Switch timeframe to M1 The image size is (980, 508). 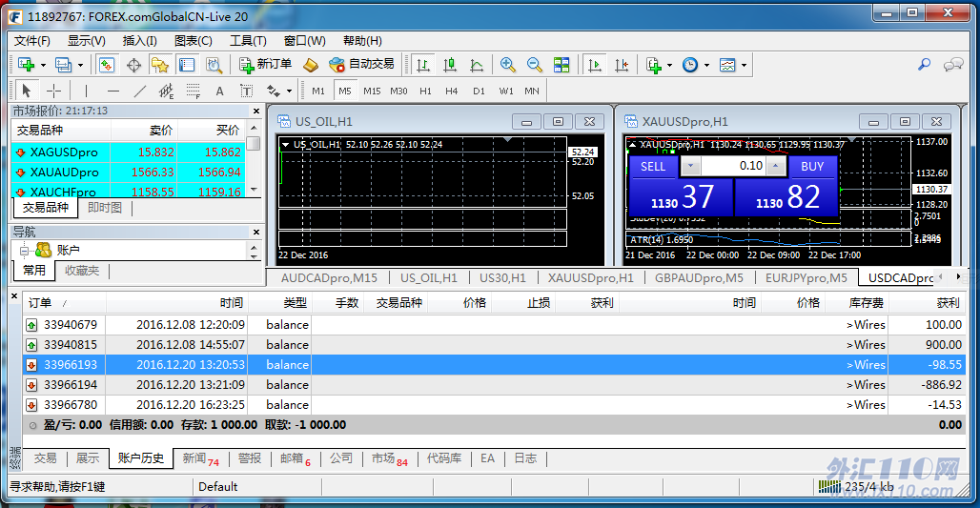point(318,91)
